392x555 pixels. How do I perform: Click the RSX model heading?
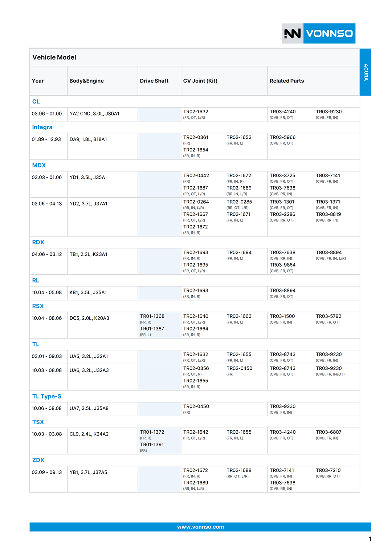click(x=38, y=306)
